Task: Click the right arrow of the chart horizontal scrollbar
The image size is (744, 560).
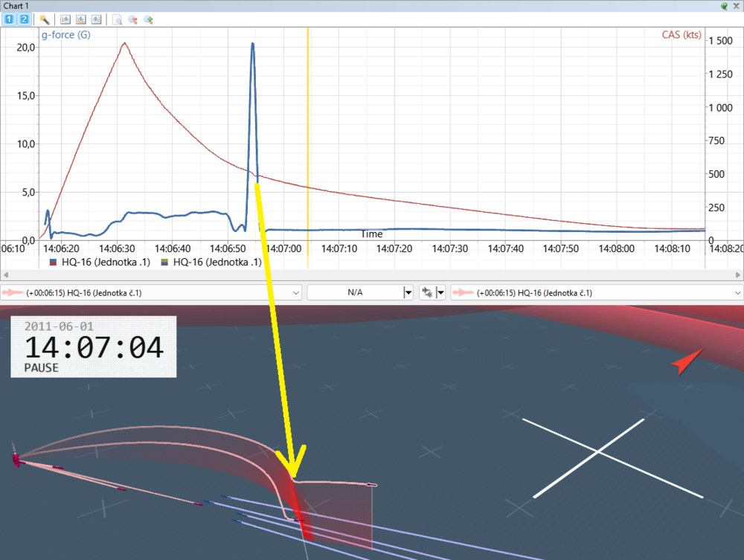Action: click(738, 274)
